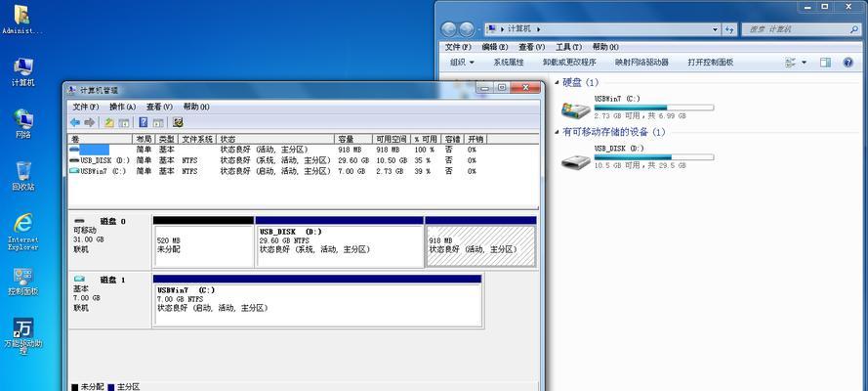Open 文件(F) menu in Computer Management

pyautogui.click(x=86, y=107)
